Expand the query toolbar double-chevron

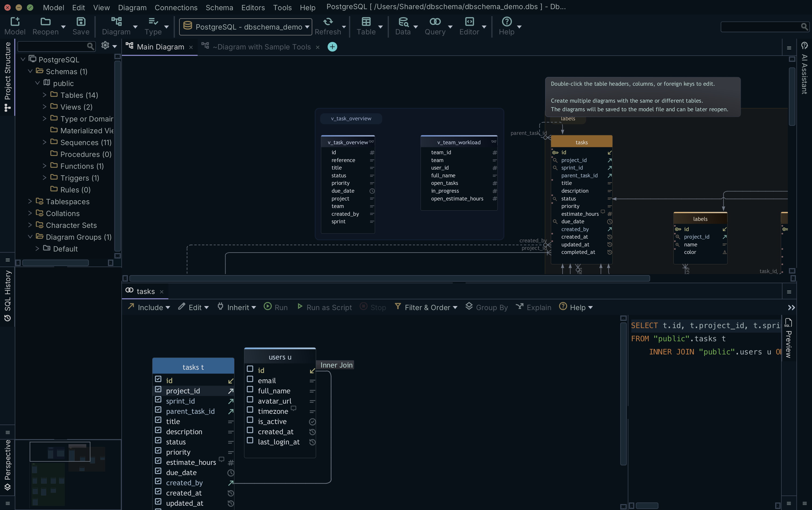791,308
